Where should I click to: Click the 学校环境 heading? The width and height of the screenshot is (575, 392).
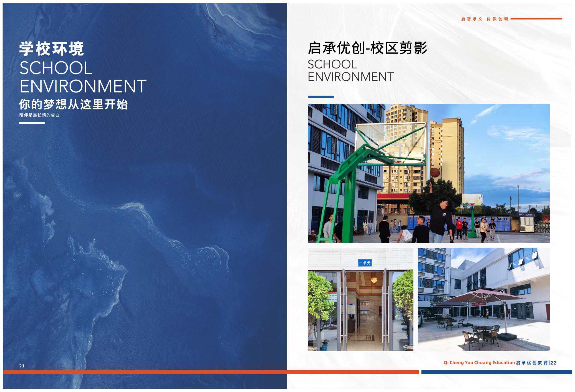click(52, 49)
